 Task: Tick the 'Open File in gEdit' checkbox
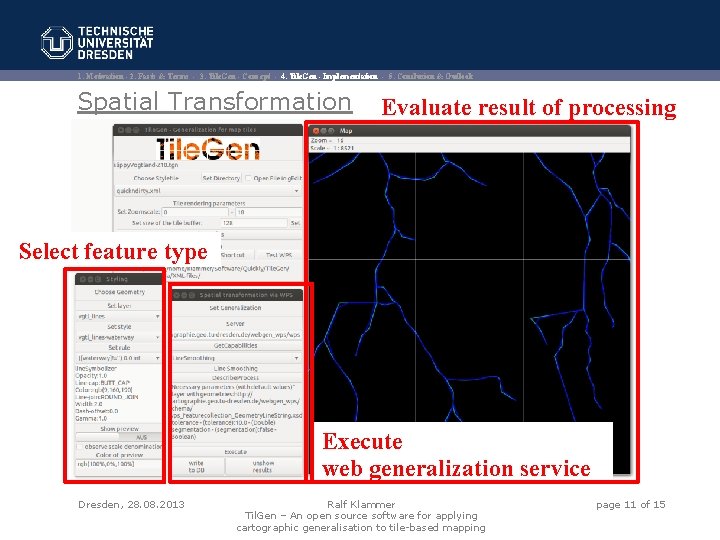click(248, 178)
